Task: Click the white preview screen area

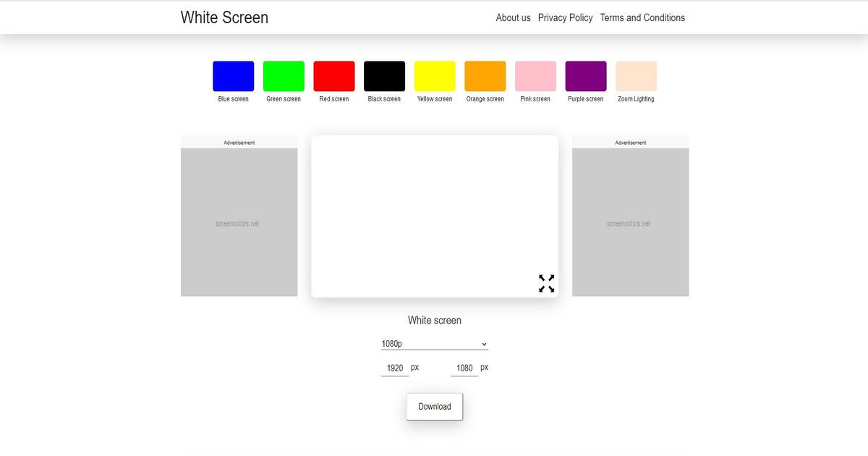Action: [x=434, y=210]
